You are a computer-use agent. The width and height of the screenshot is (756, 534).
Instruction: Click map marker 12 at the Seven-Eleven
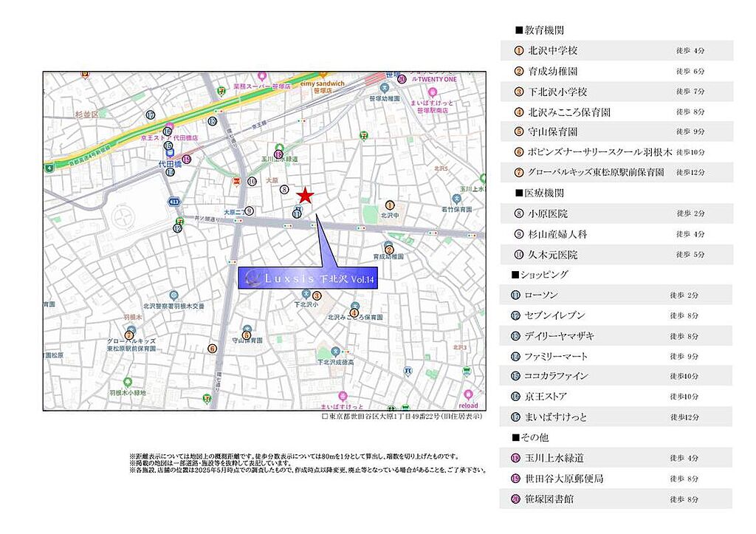178,229
